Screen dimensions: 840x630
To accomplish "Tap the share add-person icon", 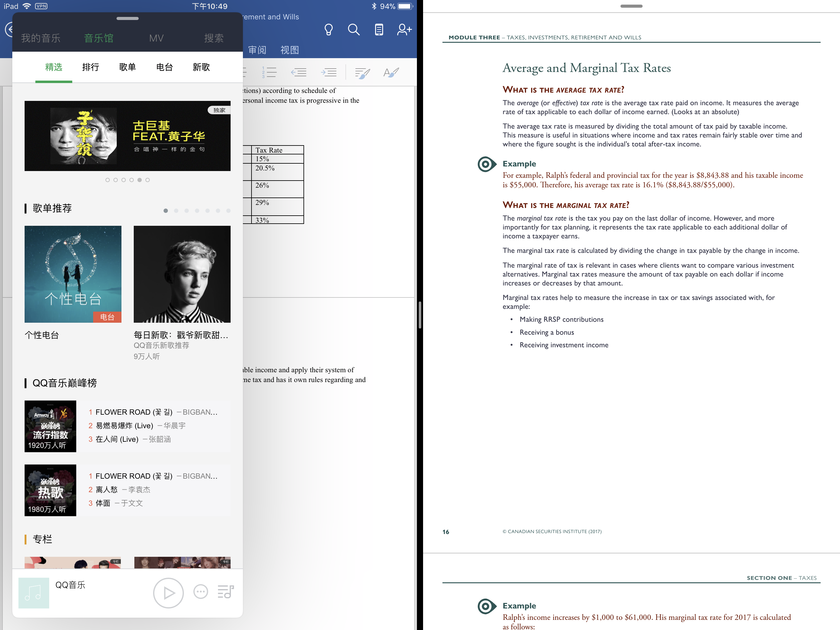I will (404, 30).
